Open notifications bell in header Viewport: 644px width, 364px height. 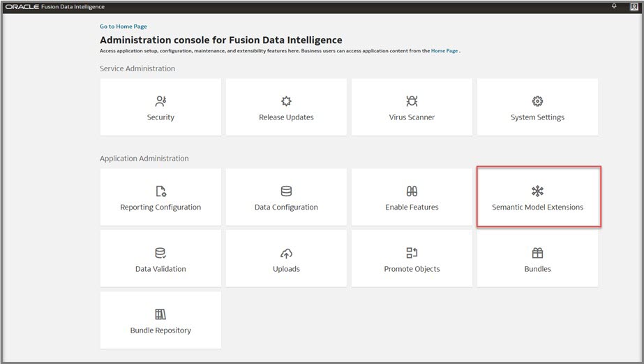click(614, 6)
